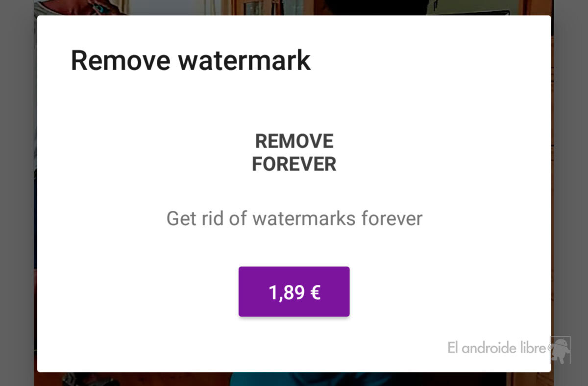The image size is (588, 386).
Task: Click the word Remove in the title
Action: [121, 61]
